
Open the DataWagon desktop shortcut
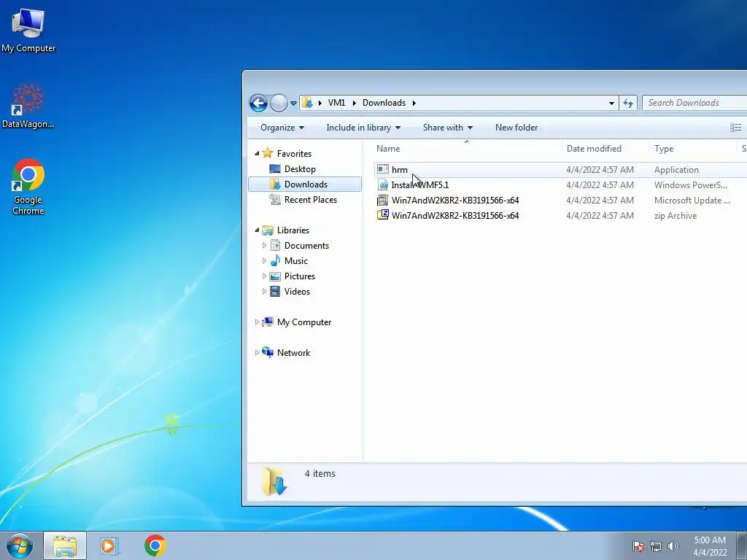pyautogui.click(x=28, y=106)
